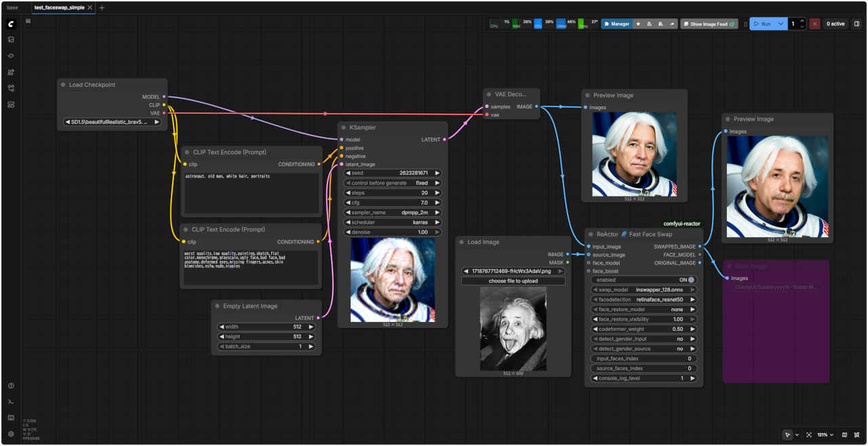Toggle detect_gender_input option in ReActor

point(644,339)
